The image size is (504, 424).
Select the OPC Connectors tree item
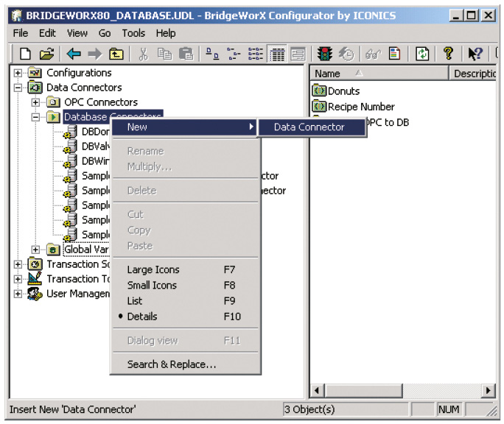101,102
